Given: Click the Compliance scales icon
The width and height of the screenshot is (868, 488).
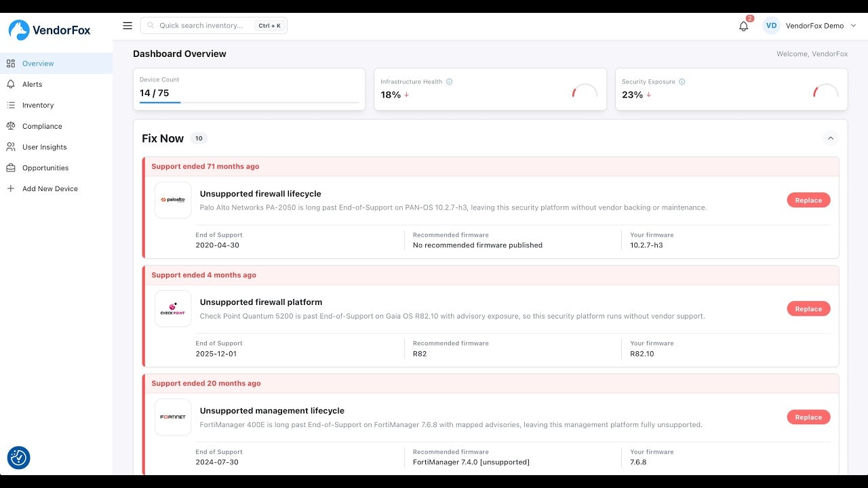Looking at the screenshot, I should coord(11,126).
